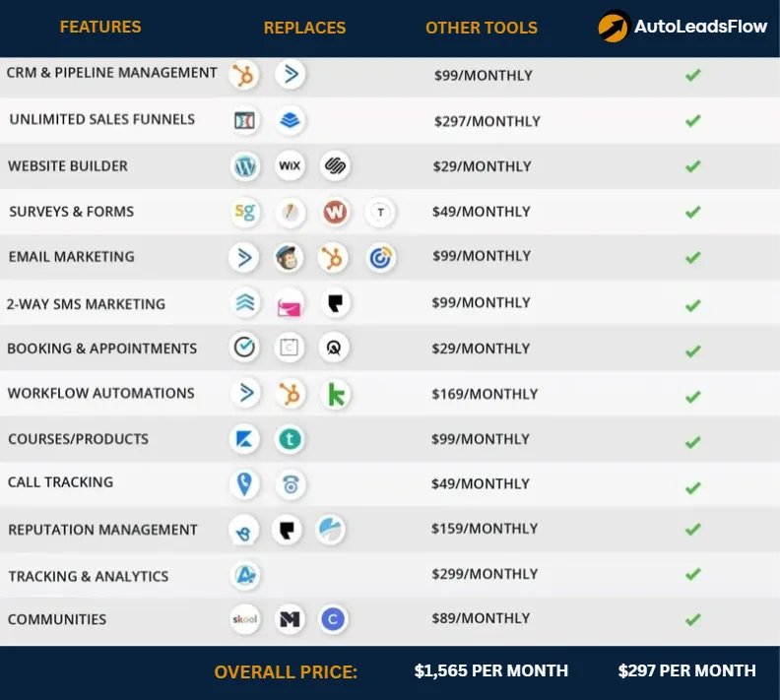Click the green checkmark in Communities row

pyautogui.click(x=692, y=619)
